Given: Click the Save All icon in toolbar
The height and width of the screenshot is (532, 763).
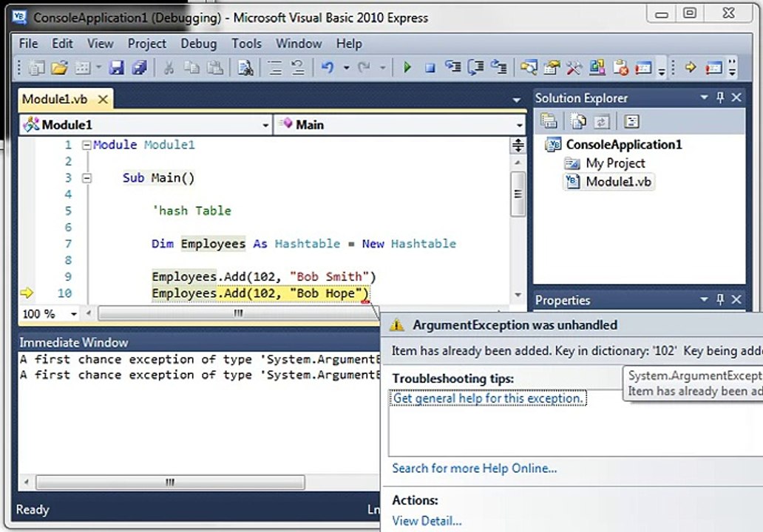Looking at the screenshot, I should coord(140,67).
